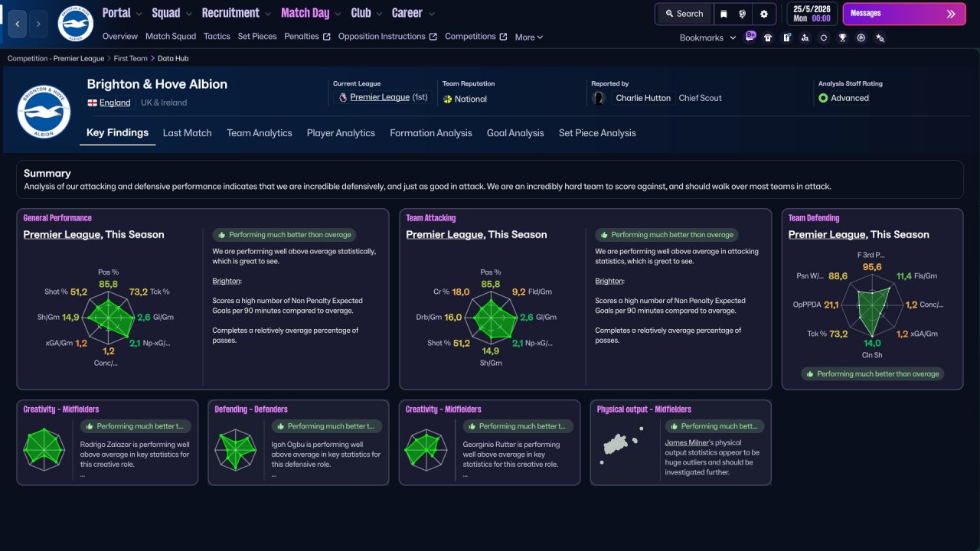
Task: Open the Messages button
Action: [x=904, y=14]
